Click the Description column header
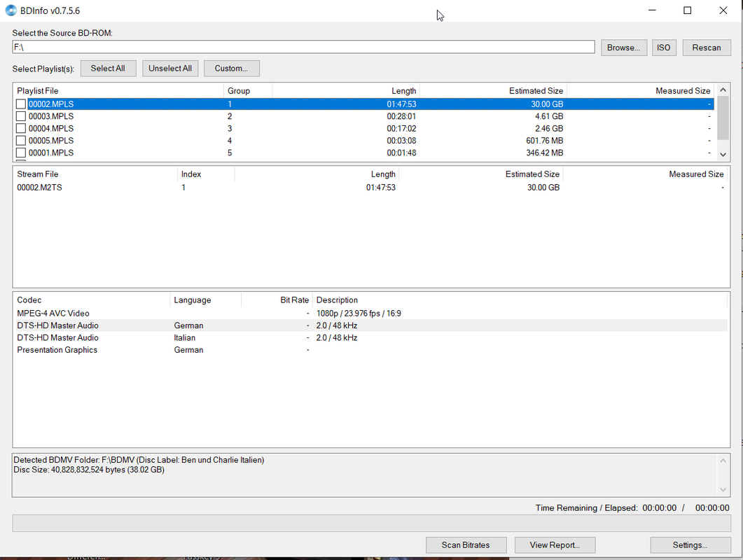743x560 pixels. (x=520, y=300)
